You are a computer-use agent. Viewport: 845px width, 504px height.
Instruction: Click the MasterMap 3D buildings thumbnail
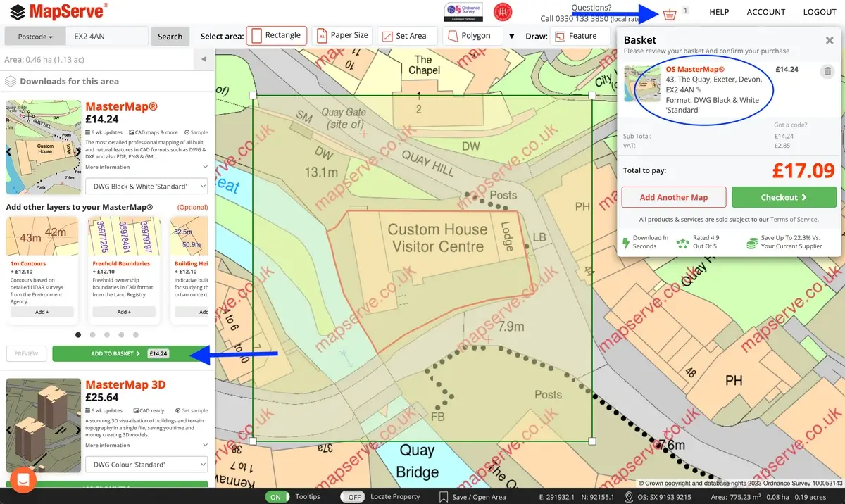tap(44, 426)
